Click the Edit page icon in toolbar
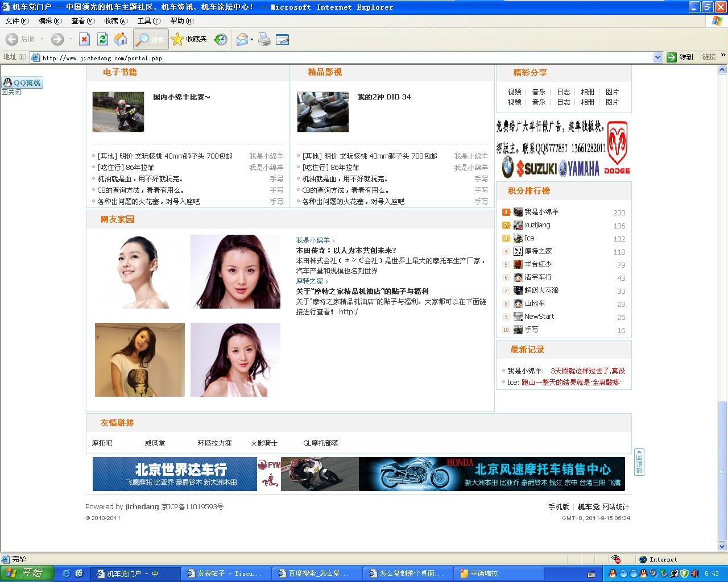The height and width of the screenshot is (582, 728). (282, 39)
